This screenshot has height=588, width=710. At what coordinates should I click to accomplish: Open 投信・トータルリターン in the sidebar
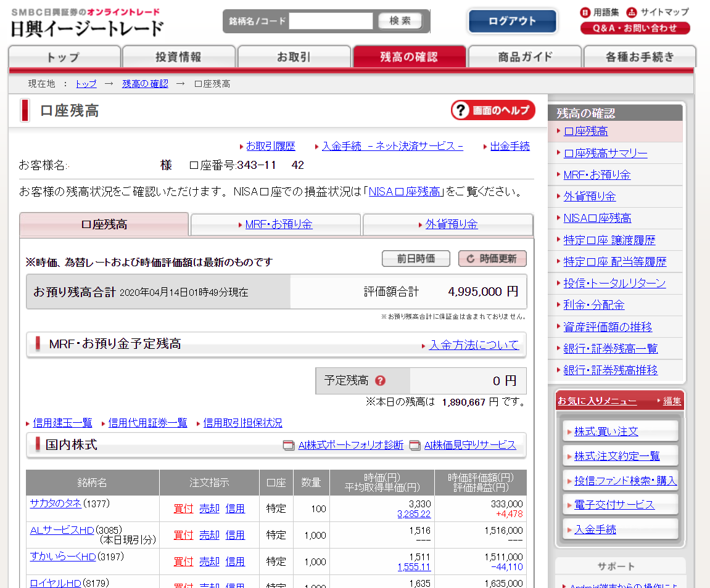(x=614, y=284)
